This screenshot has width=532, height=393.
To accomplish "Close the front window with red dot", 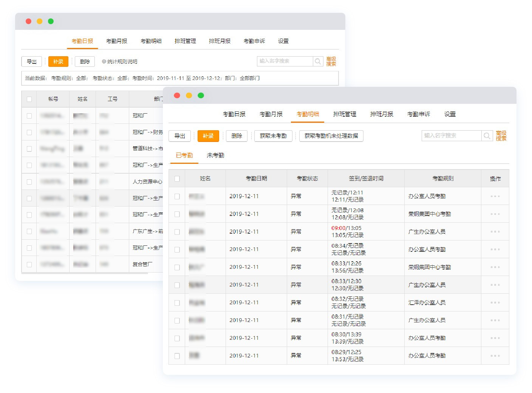I will point(177,96).
